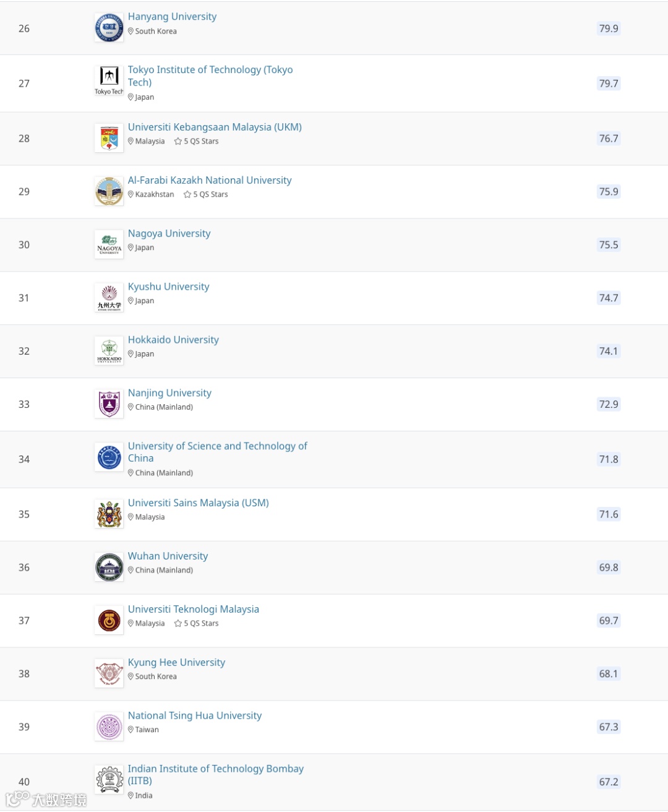Screen dimensions: 668x812
Task: Click Universiti Teknologi Malaysia logo
Action: click(x=109, y=620)
